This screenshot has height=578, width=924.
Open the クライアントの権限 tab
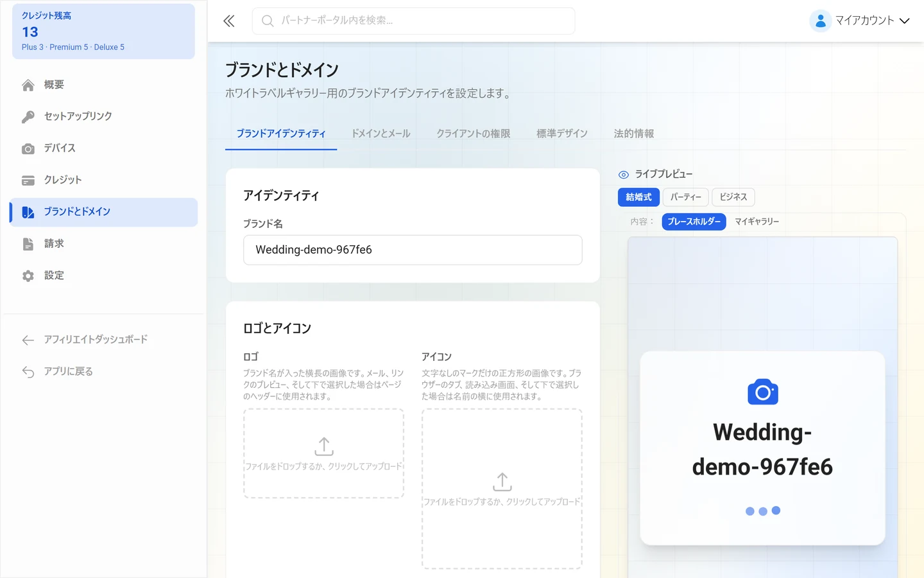pos(474,134)
